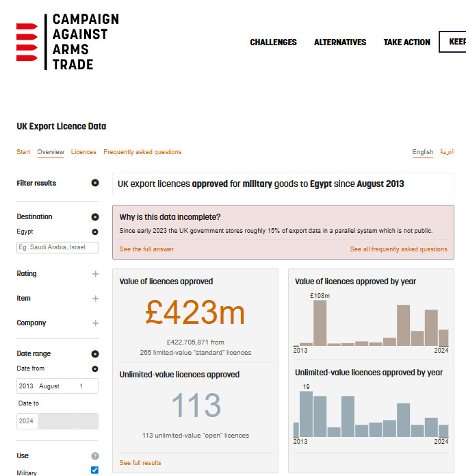Open the Take Action menu

click(407, 42)
